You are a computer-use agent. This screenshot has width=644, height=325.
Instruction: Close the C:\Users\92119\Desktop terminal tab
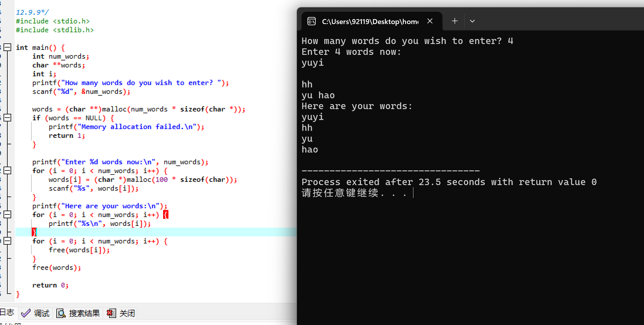pos(430,21)
